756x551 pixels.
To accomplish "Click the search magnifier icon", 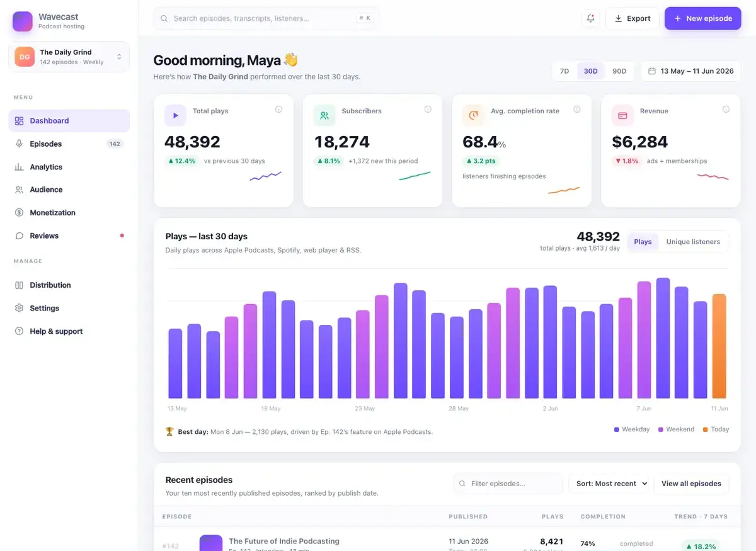I will point(164,18).
